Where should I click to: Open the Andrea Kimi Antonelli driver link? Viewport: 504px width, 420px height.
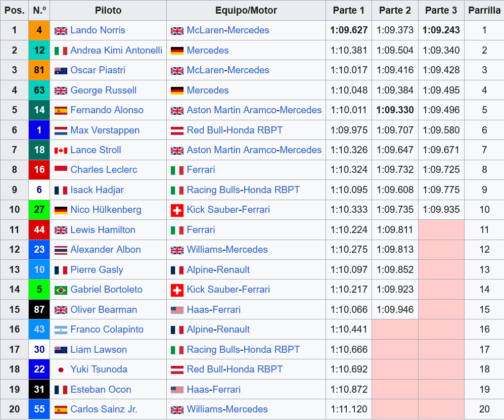tap(116, 51)
